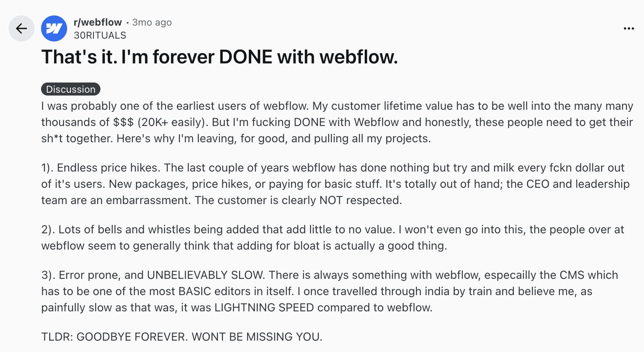Click the back arrow button
This screenshot has height=352, width=644.
click(x=22, y=28)
